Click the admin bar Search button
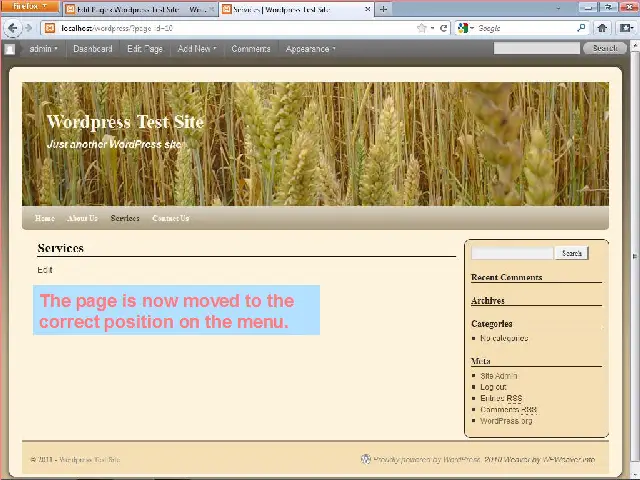640x480 pixels. tap(605, 48)
